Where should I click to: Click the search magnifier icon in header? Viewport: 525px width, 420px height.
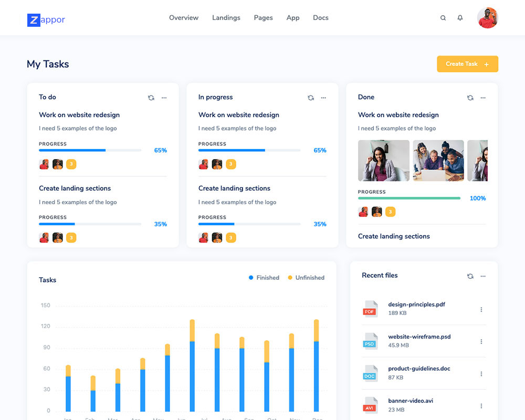point(443,18)
